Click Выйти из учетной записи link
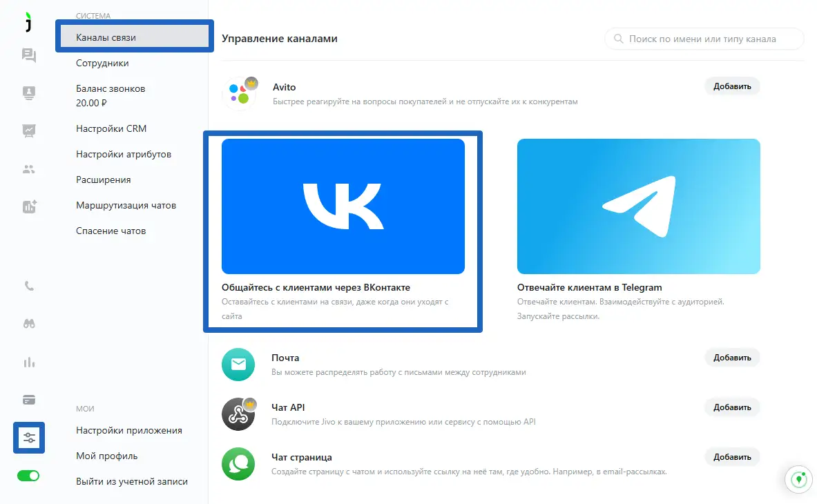Screen dimensions: 817x504 pos(132,482)
